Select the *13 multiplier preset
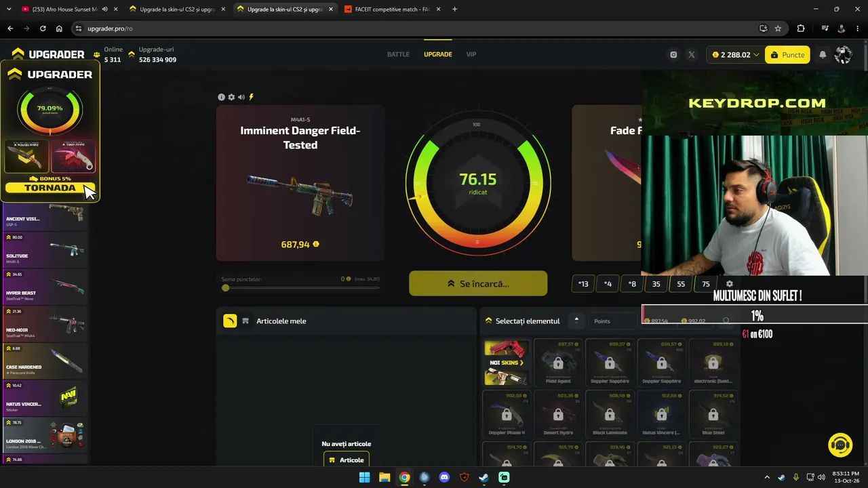Screen dimensions: 868x488 (x=583, y=284)
